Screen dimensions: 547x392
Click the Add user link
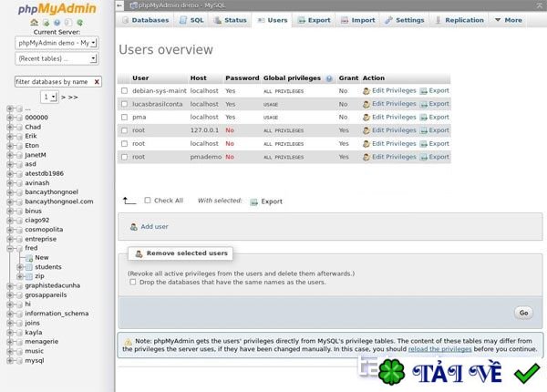coord(154,227)
